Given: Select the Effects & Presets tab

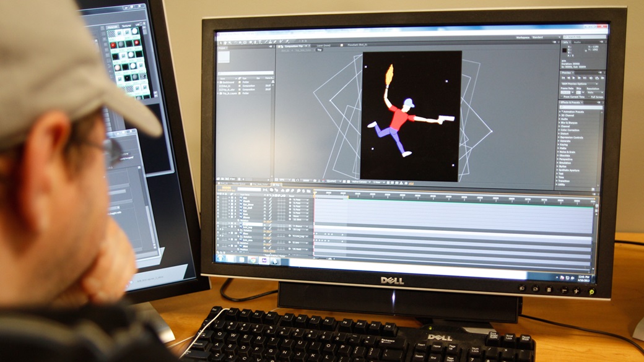Looking at the screenshot, I should coord(570,102).
